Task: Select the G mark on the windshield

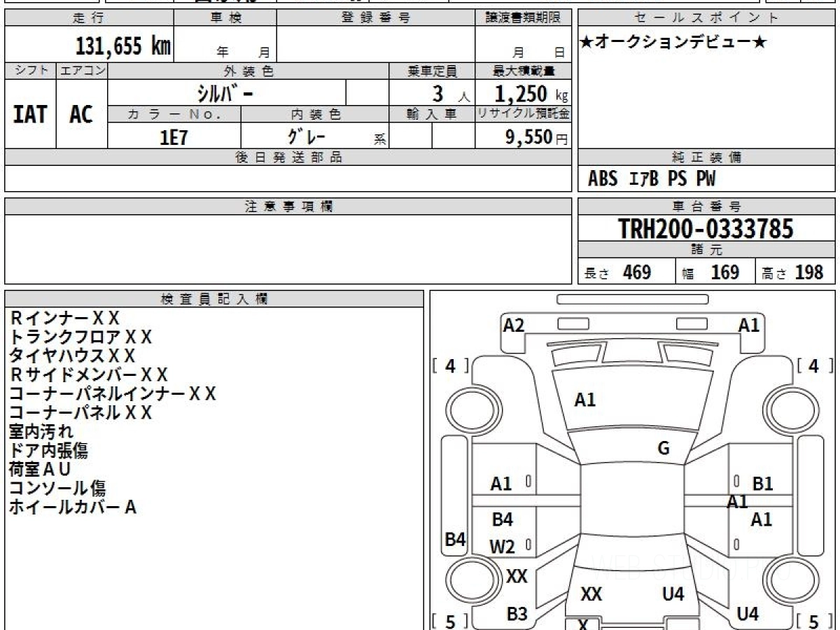Action: (664, 449)
